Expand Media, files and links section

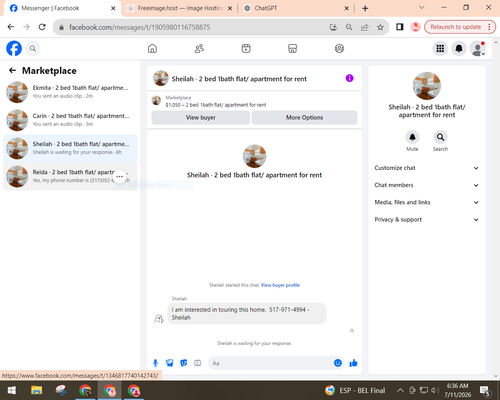tap(427, 202)
